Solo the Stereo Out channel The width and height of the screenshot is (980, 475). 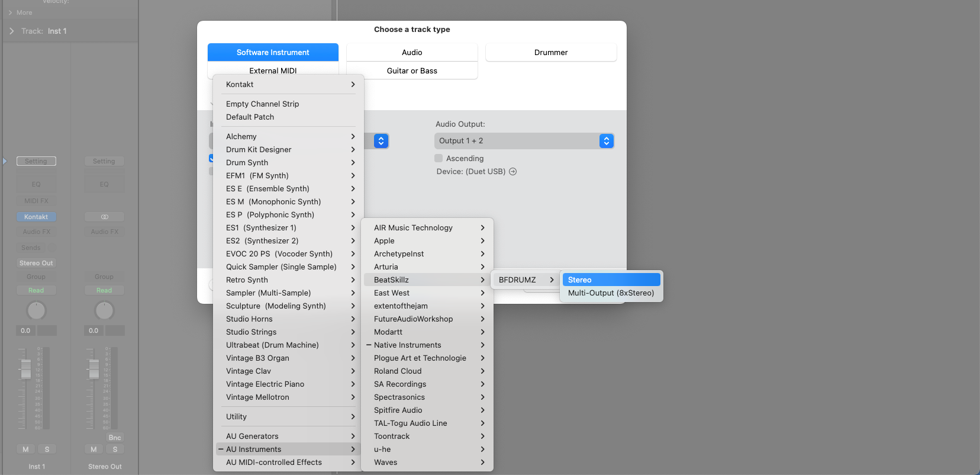115,450
